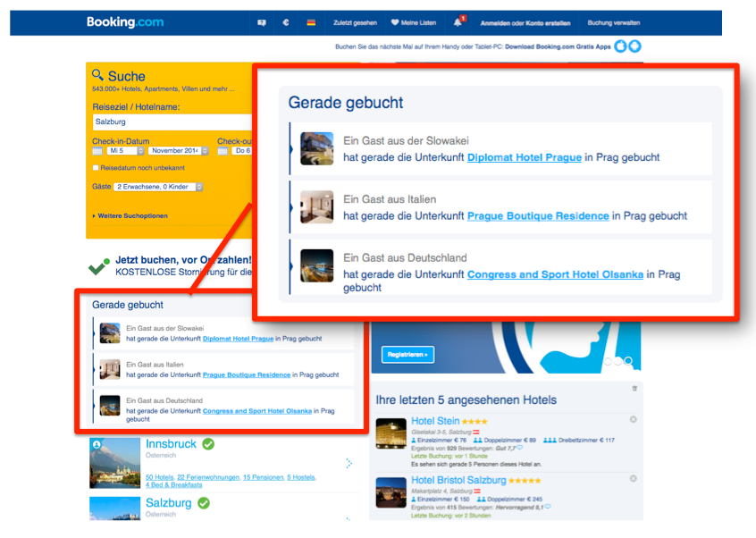This screenshot has width=756, height=538.
Task: Remove Hotel Stein with its X icon
Action: pyautogui.click(x=634, y=420)
